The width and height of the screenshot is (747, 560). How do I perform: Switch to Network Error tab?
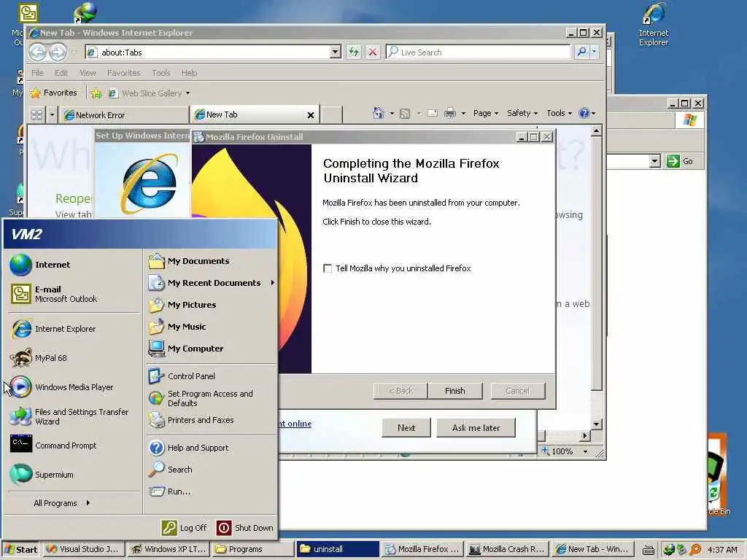coord(124,114)
